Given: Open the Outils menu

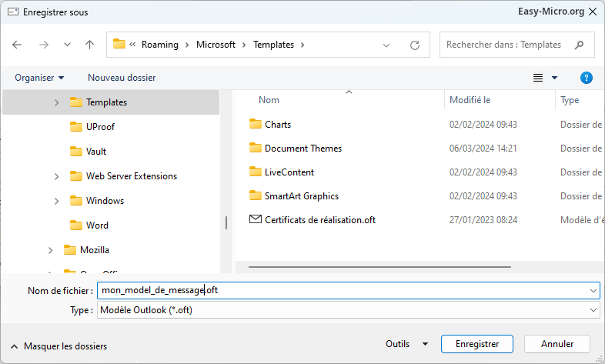Looking at the screenshot, I should click(x=406, y=344).
